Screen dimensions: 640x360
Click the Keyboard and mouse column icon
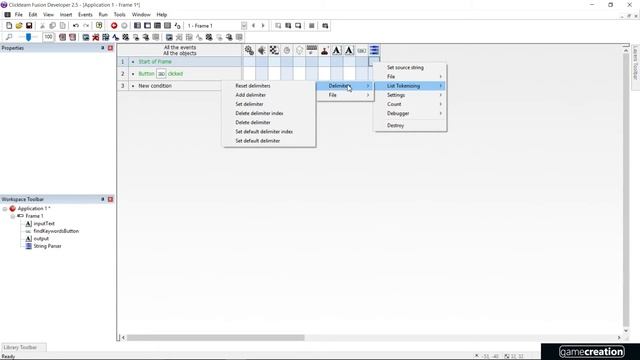[312, 50]
